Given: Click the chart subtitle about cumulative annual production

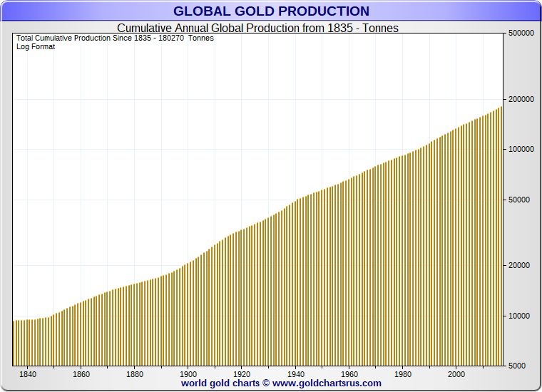Looking at the screenshot, I should pyautogui.click(x=257, y=29).
